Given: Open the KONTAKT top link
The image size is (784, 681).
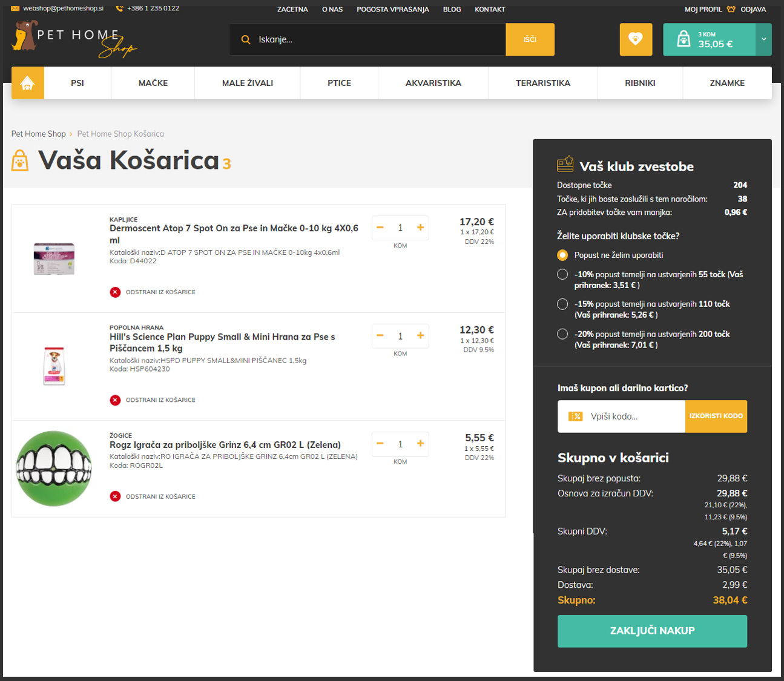Looking at the screenshot, I should (x=490, y=9).
